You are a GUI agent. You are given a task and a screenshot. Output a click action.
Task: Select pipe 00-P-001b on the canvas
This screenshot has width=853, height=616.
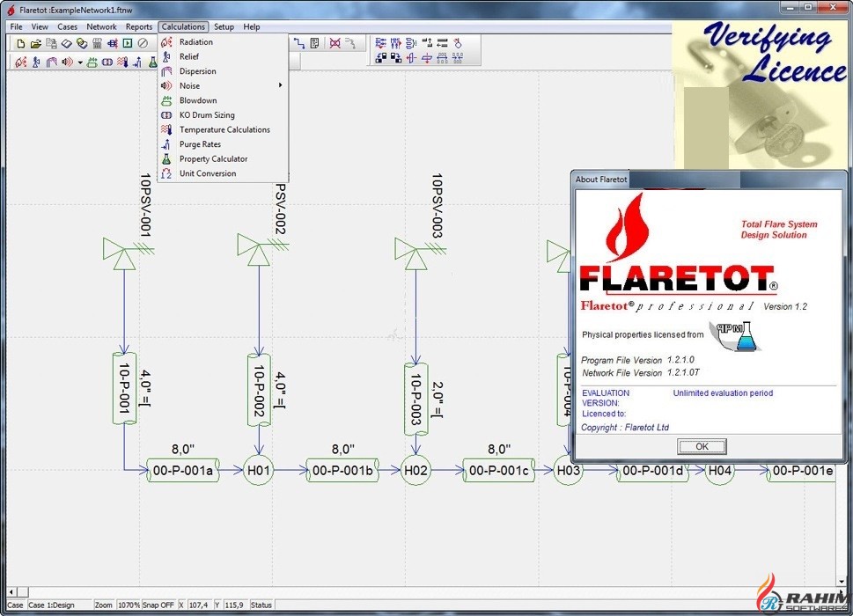[342, 470]
